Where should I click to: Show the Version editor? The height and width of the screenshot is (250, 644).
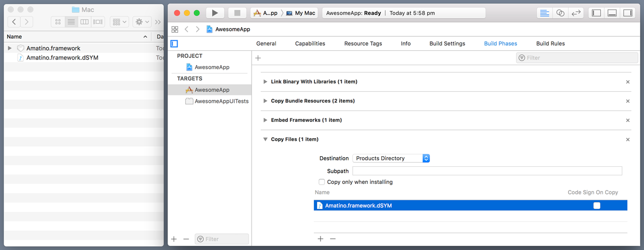[x=577, y=13]
